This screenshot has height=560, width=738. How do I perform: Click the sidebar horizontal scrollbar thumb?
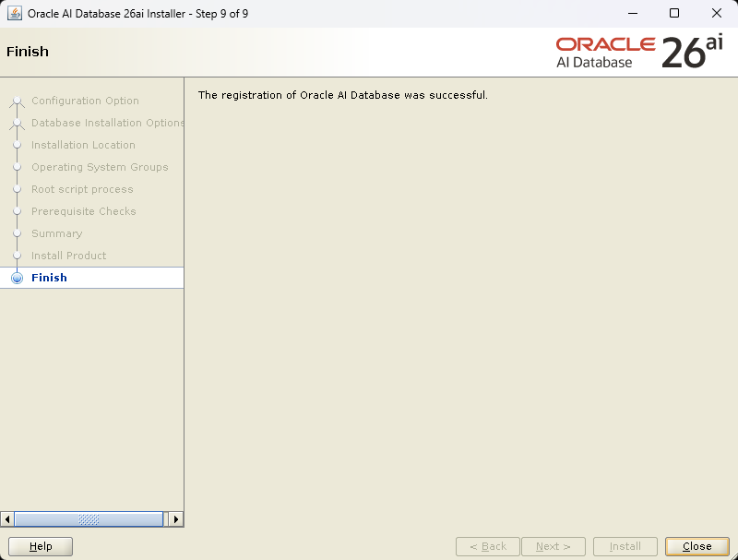pyautogui.click(x=89, y=519)
